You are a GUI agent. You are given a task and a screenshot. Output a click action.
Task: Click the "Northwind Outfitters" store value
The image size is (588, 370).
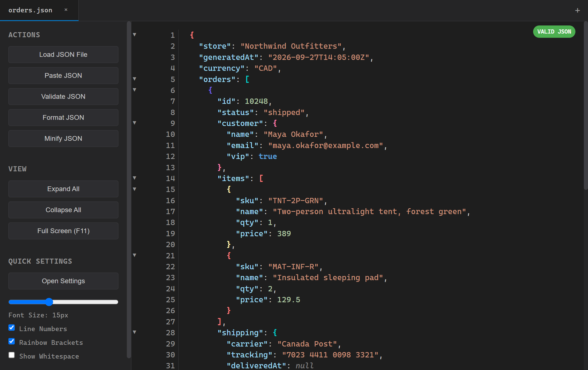pyautogui.click(x=291, y=46)
